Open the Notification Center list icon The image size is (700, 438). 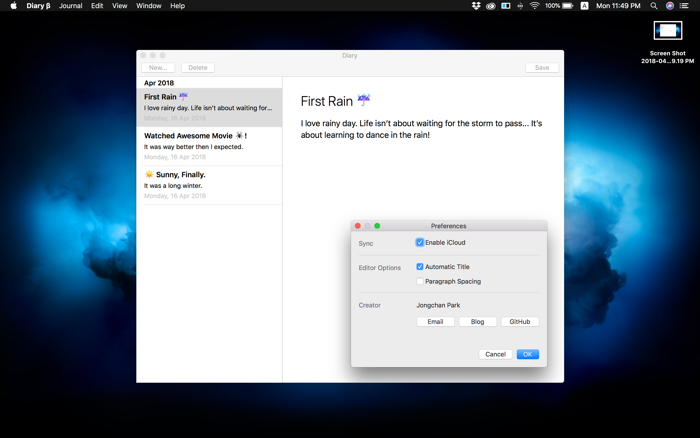[x=684, y=6]
